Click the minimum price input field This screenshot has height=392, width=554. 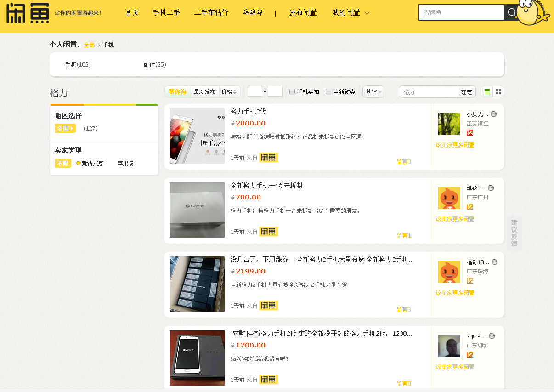tap(254, 91)
